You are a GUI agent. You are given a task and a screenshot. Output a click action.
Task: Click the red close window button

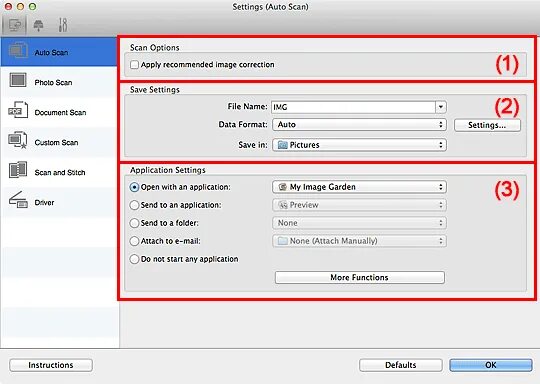[x=8, y=7]
